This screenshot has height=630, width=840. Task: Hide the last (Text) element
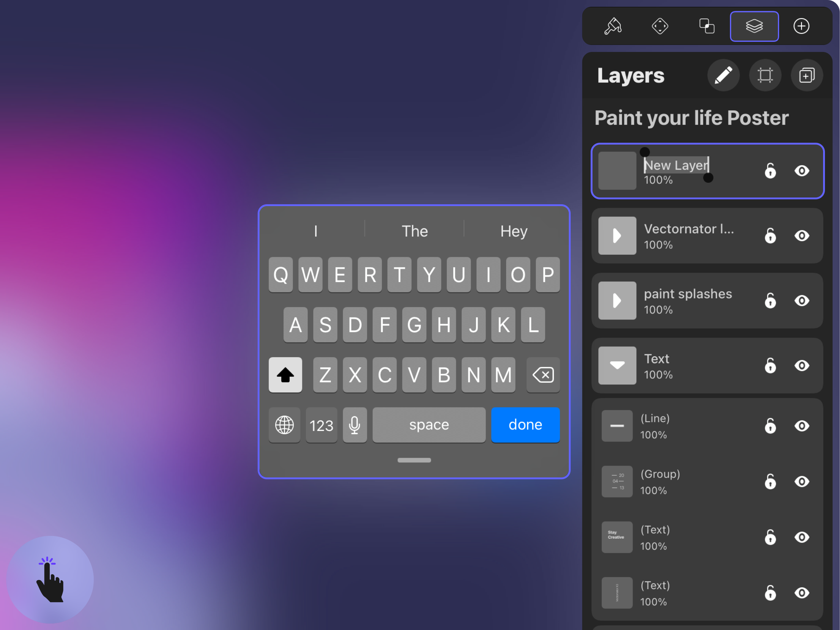click(x=802, y=593)
